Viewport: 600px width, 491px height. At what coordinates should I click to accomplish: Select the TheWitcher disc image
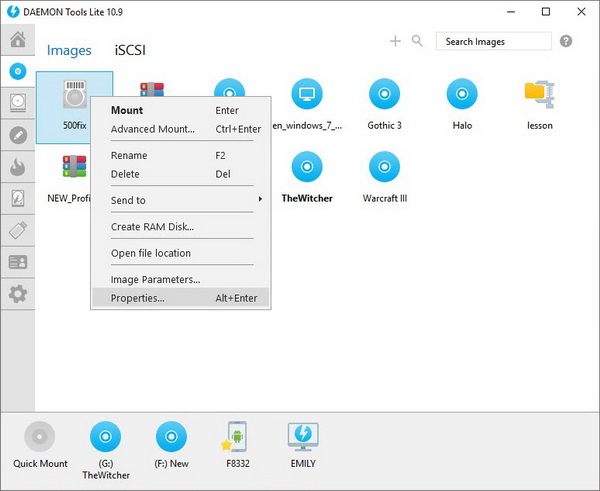click(x=307, y=167)
